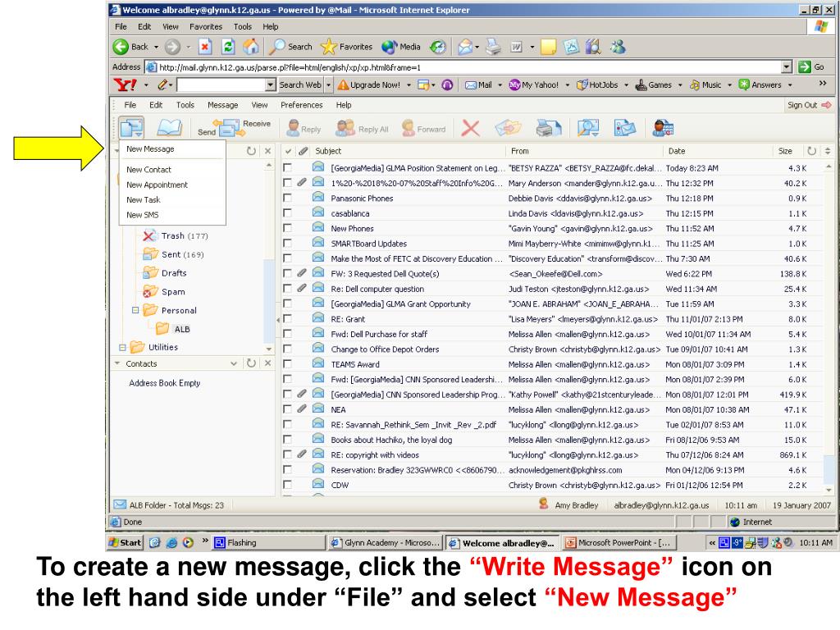The image size is (840, 630).
Task: Check the Panasonic Phones message checkbox
Action: [x=288, y=199]
